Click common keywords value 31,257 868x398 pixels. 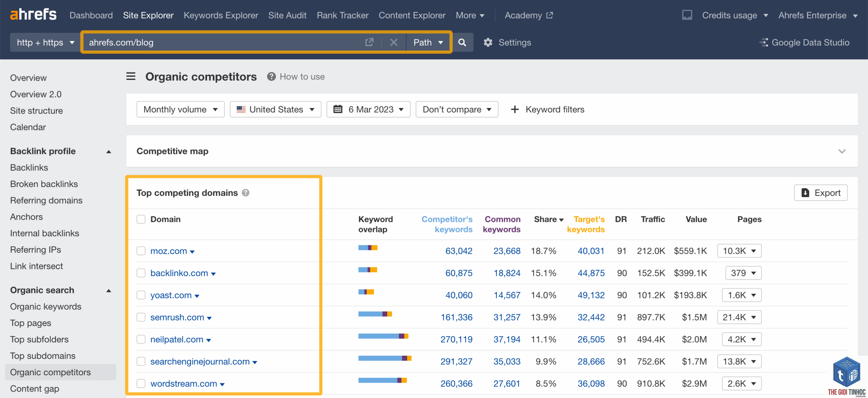click(507, 317)
